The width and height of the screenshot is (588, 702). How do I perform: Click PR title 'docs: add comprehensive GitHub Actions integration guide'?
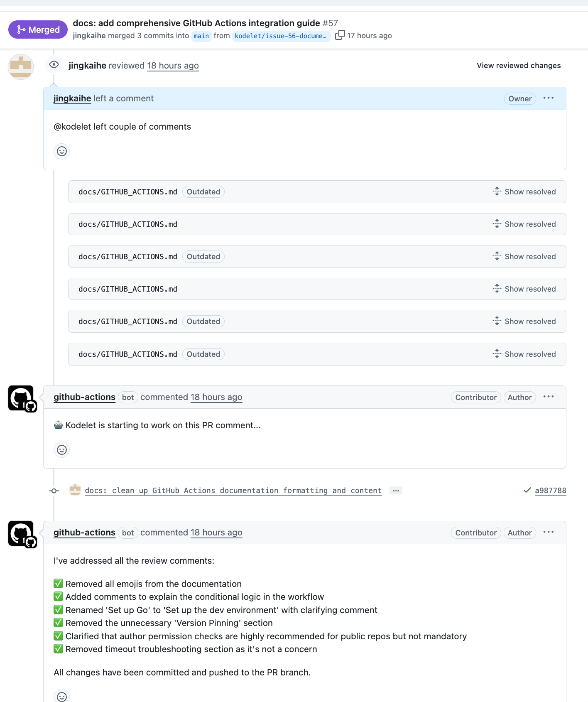click(x=196, y=23)
